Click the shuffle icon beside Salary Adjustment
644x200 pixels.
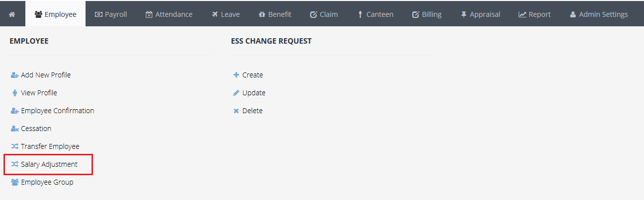[x=14, y=164]
